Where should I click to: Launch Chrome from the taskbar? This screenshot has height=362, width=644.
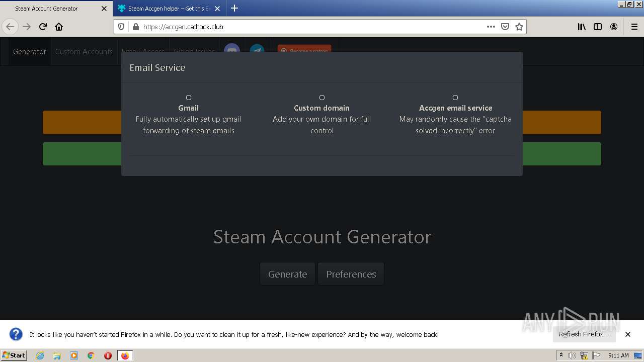[x=91, y=355]
